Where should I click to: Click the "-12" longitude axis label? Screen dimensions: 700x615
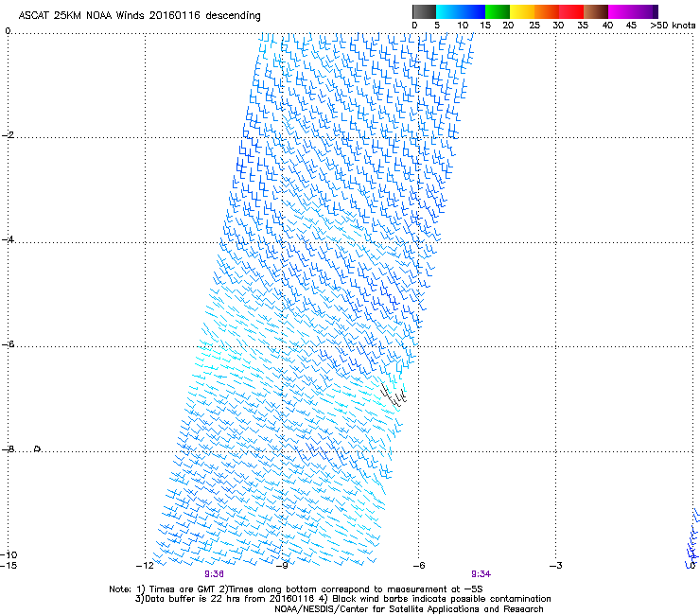pos(145,566)
